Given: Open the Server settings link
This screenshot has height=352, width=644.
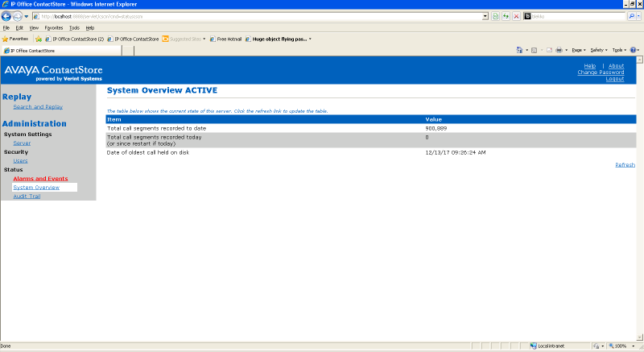Looking at the screenshot, I should 22,143.
